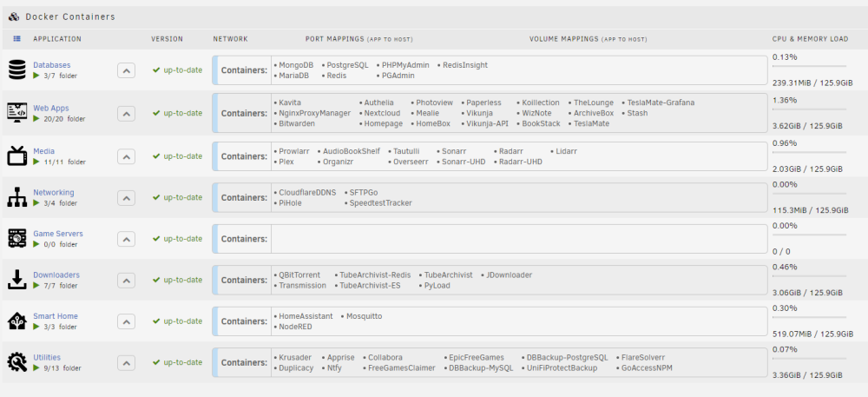The image size is (868, 397).
Task: Collapse the Web Apps folder
Action: click(126, 114)
